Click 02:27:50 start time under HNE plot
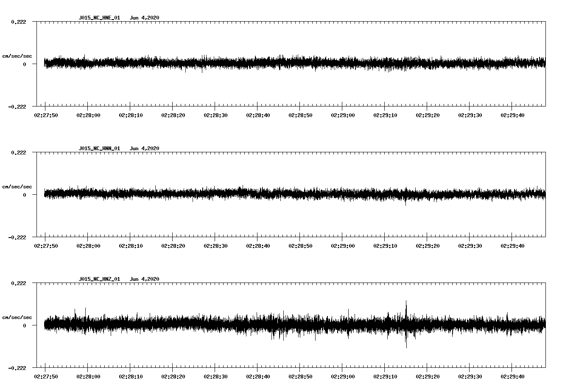Screen dimensions: 576x392 pos(46,115)
